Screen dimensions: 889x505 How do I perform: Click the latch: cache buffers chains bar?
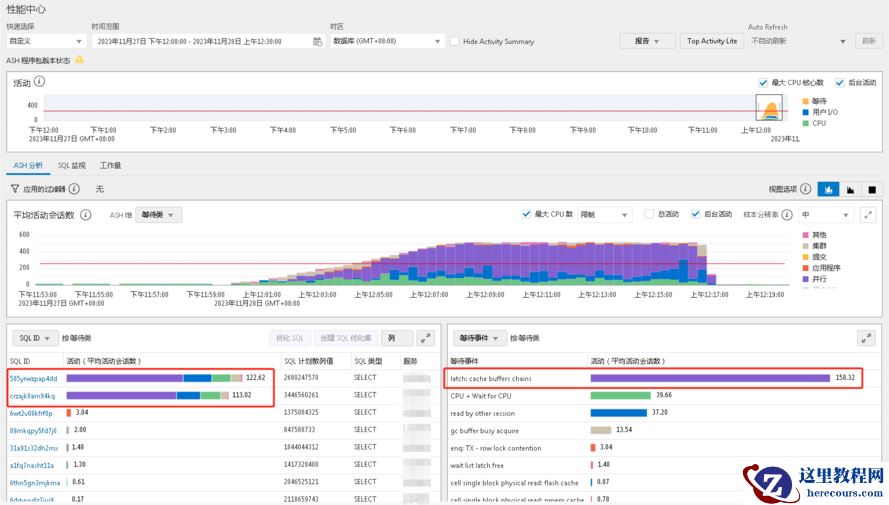(710, 378)
